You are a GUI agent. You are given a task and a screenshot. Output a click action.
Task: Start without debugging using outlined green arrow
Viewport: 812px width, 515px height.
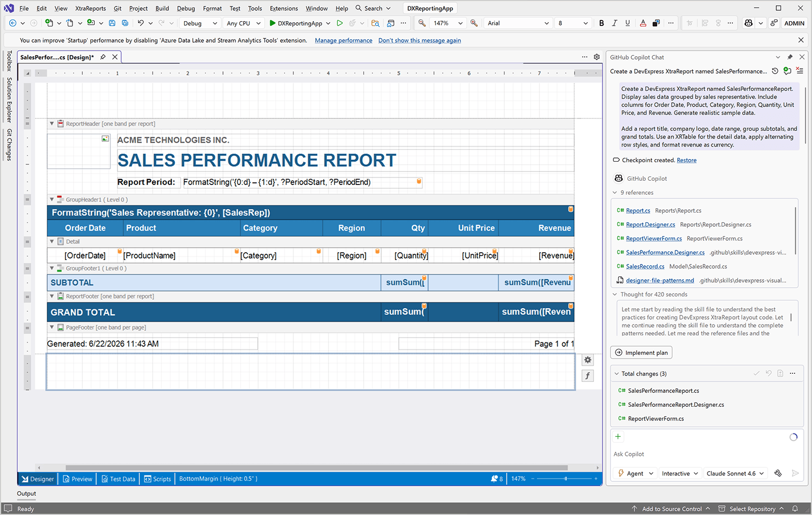(339, 23)
